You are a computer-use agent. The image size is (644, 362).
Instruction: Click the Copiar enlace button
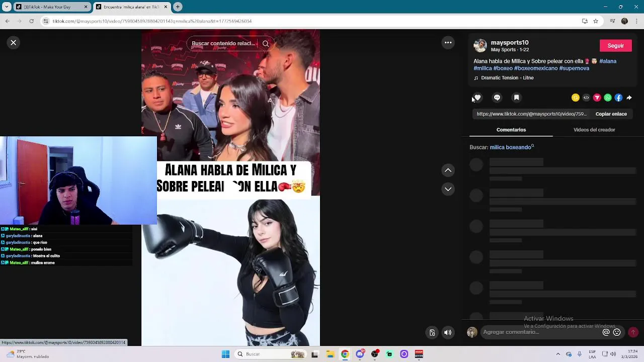[x=611, y=114]
